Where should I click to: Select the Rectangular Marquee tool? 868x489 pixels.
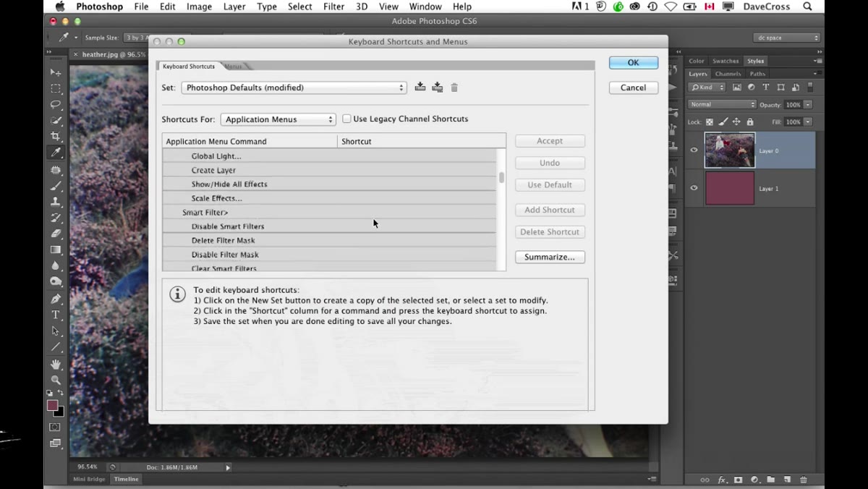click(56, 88)
